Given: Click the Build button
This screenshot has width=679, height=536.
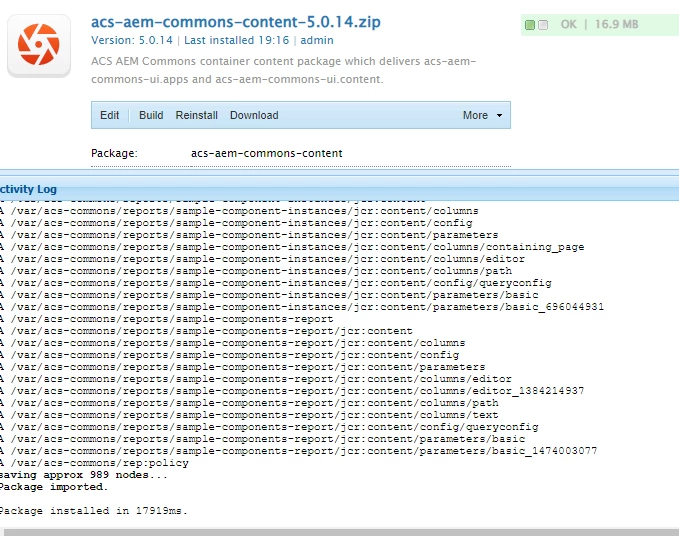Looking at the screenshot, I should point(151,115).
